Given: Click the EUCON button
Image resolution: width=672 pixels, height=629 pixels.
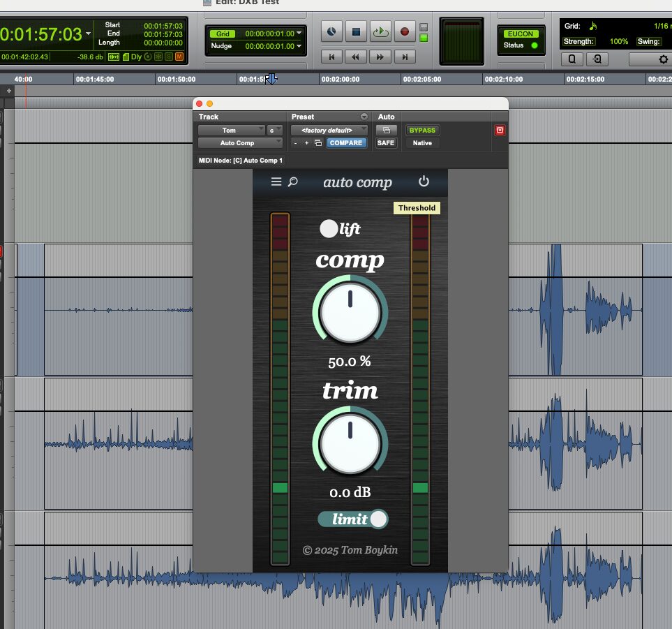Looking at the screenshot, I should pyautogui.click(x=521, y=34).
